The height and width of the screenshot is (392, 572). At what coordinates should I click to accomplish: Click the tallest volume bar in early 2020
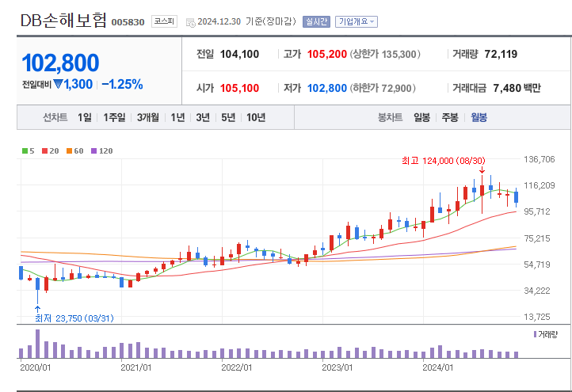(37, 344)
